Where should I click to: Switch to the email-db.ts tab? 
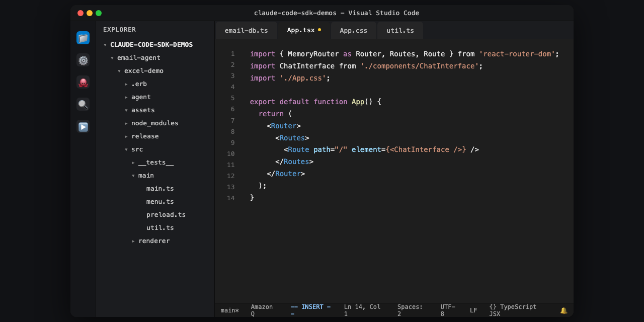point(246,30)
